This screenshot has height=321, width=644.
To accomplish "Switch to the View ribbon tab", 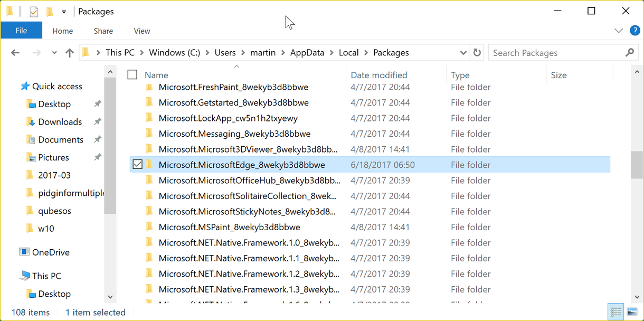I will (x=141, y=31).
